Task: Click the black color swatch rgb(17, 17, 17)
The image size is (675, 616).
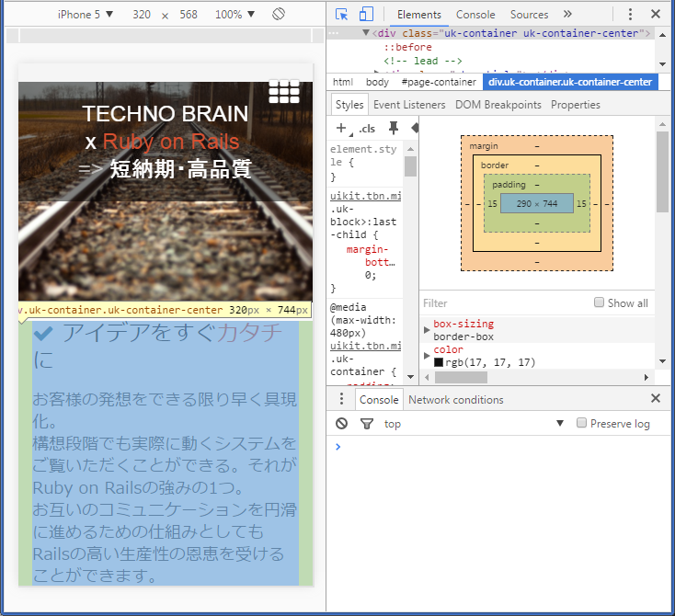Action: 439,362
